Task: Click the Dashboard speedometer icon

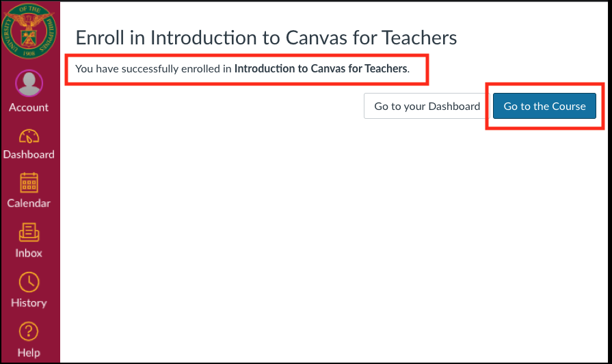Action: point(29,137)
